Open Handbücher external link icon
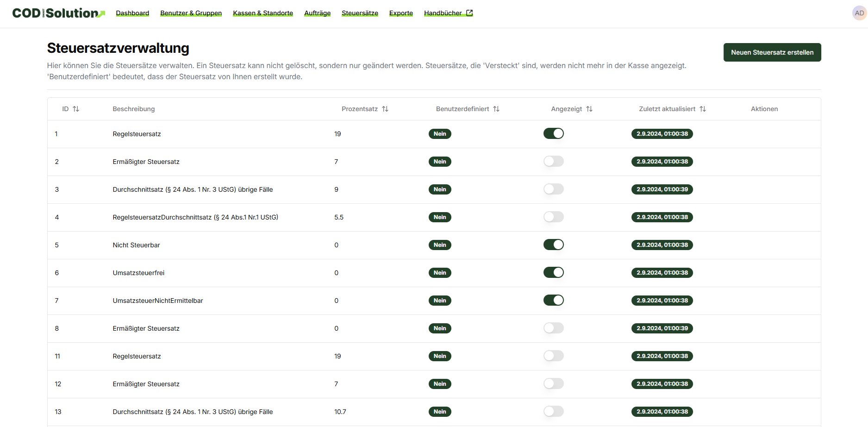 coord(469,13)
